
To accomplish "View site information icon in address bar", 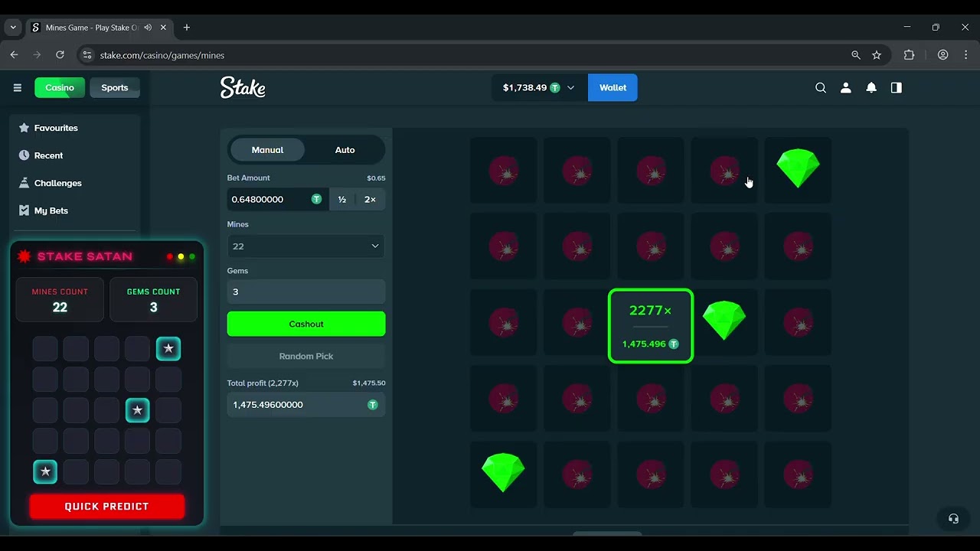I will [87, 55].
